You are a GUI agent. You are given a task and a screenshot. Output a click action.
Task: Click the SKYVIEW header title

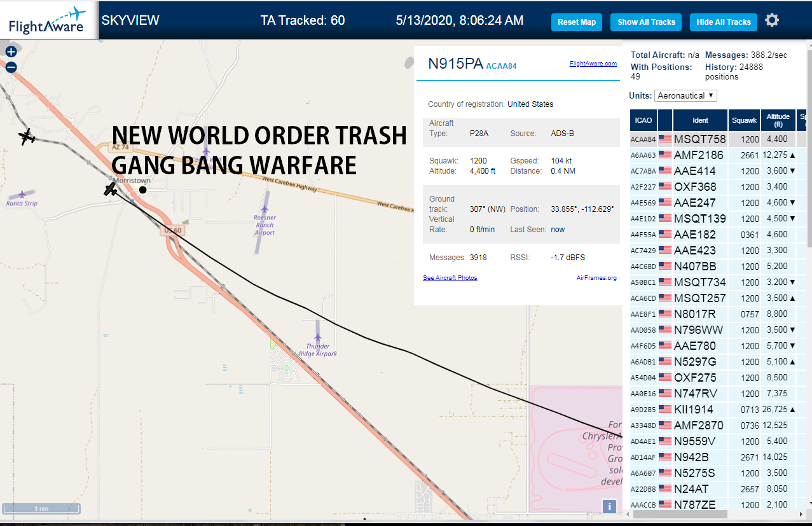tap(130, 20)
